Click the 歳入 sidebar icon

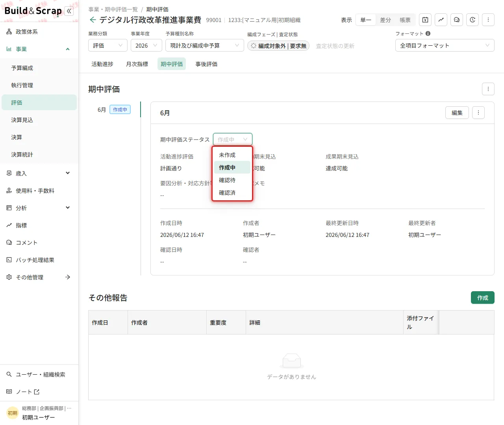(9, 173)
